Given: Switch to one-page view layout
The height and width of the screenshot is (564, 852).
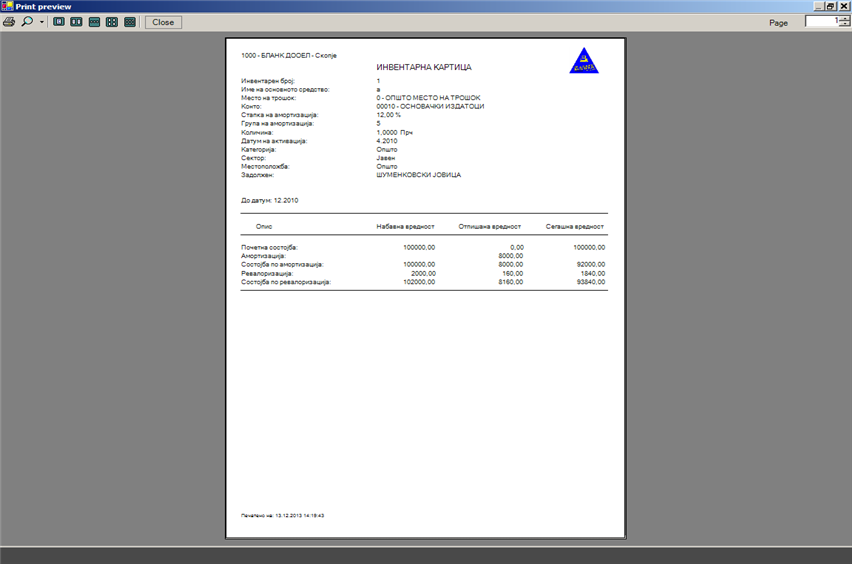Looking at the screenshot, I should click(x=59, y=21).
